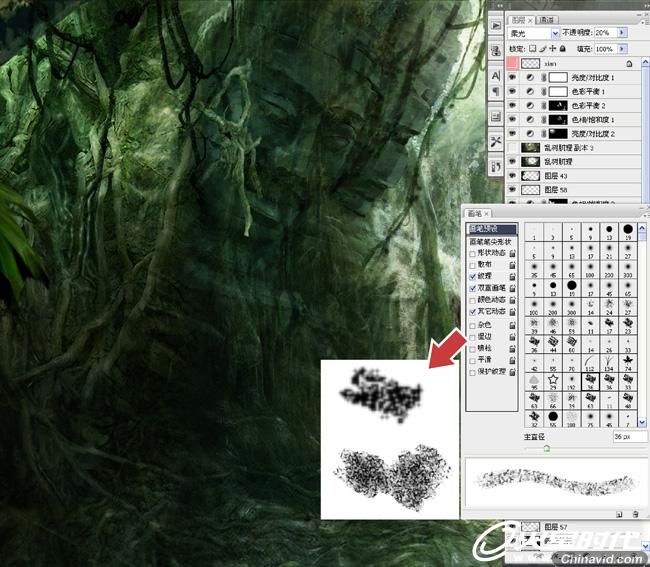Click brush presets scrollbar down arrow
The height and width of the screenshot is (567, 650).
tap(642, 422)
